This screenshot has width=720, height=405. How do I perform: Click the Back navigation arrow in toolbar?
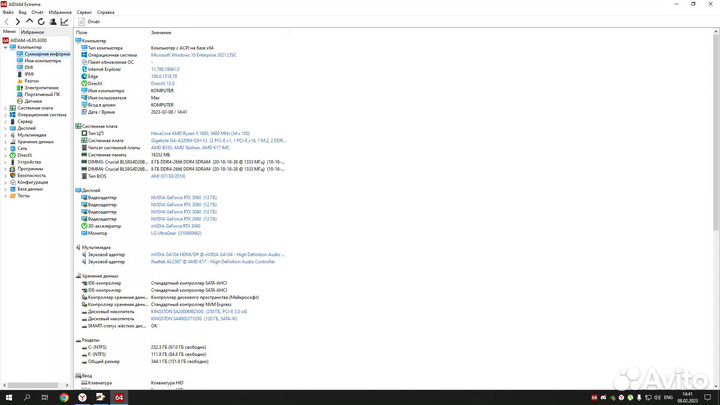pyautogui.click(x=7, y=21)
